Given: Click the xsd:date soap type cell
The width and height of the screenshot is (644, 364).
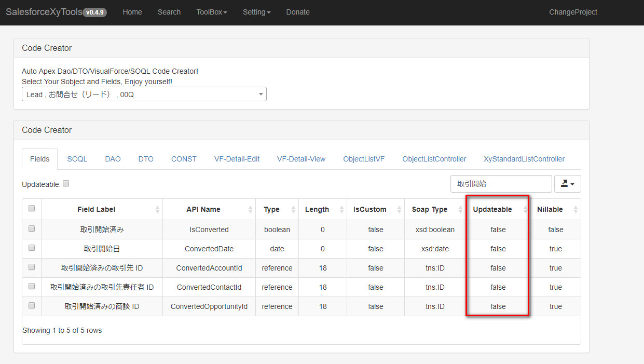Looking at the screenshot, I should [435, 249].
